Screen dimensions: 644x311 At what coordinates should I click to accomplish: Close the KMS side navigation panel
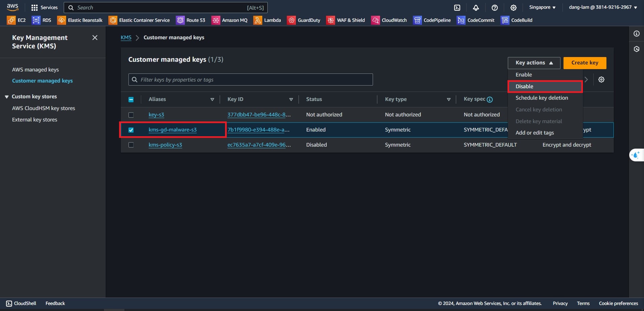(95, 38)
